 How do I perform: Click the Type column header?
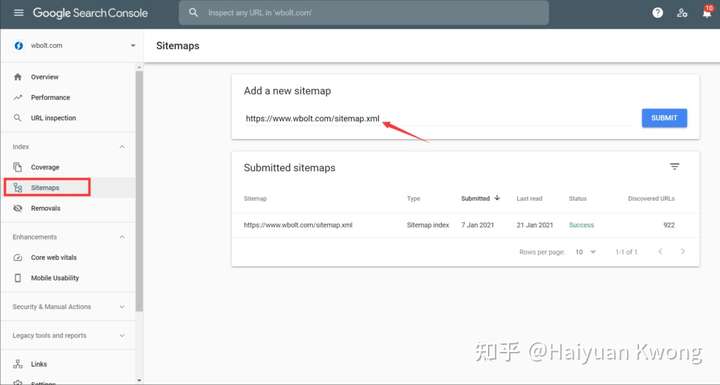(x=413, y=198)
